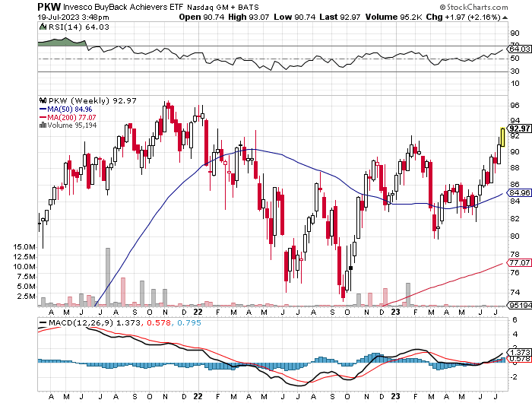Click the red 0.578 signal value in legend

tap(158, 322)
